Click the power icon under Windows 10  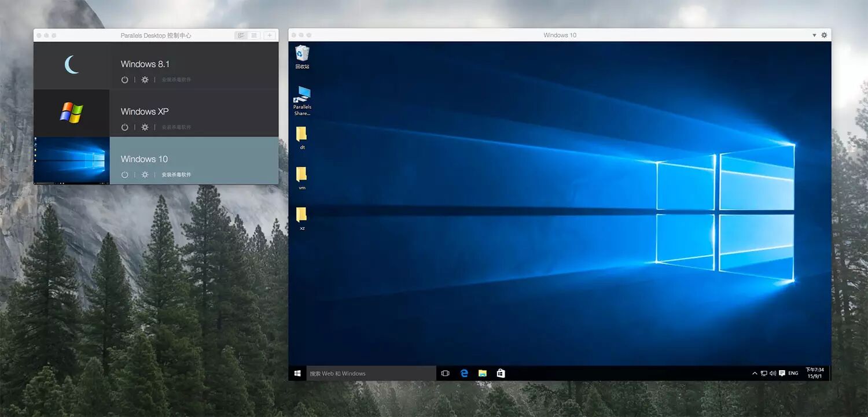coord(124,175)
